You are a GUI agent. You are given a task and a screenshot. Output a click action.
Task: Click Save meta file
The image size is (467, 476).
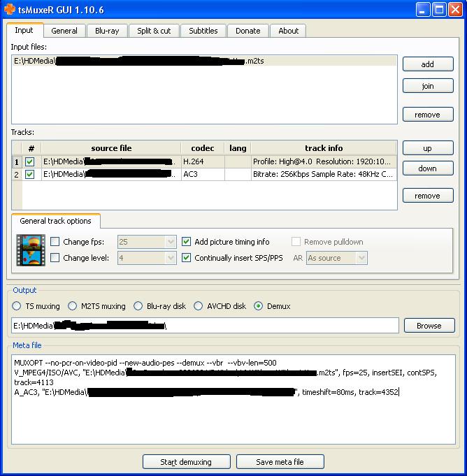coord(280,462)
